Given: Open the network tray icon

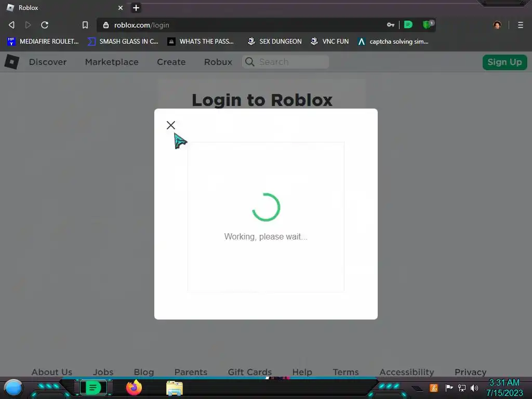Looking at the screenshot, I should [462, 388].
